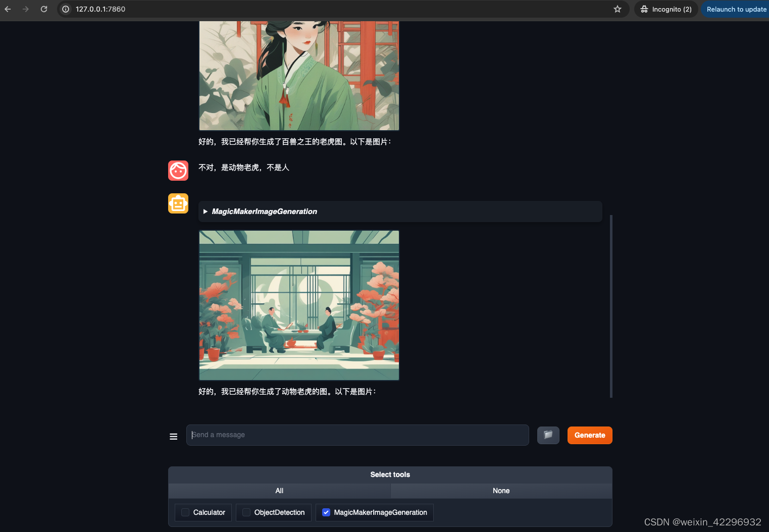View site information icon
The height and width of the screenshot is (532, 769).
click(66, 9)
